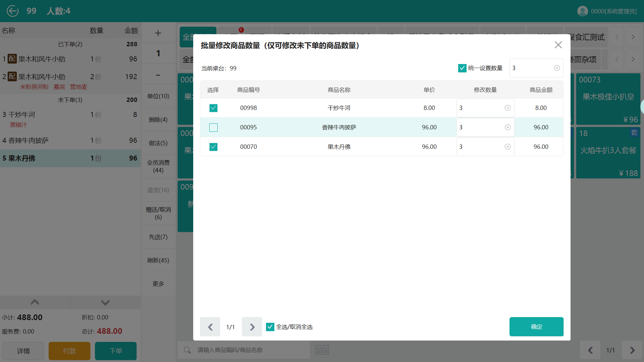This screenshot has height=362, width=644.
Task: Clear quantity for 干炒牛河 row
Action: click(x=507, y=108)
